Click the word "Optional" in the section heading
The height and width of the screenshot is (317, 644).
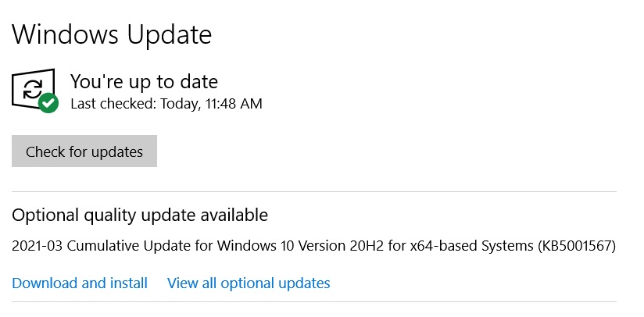(x=41, y=215)
